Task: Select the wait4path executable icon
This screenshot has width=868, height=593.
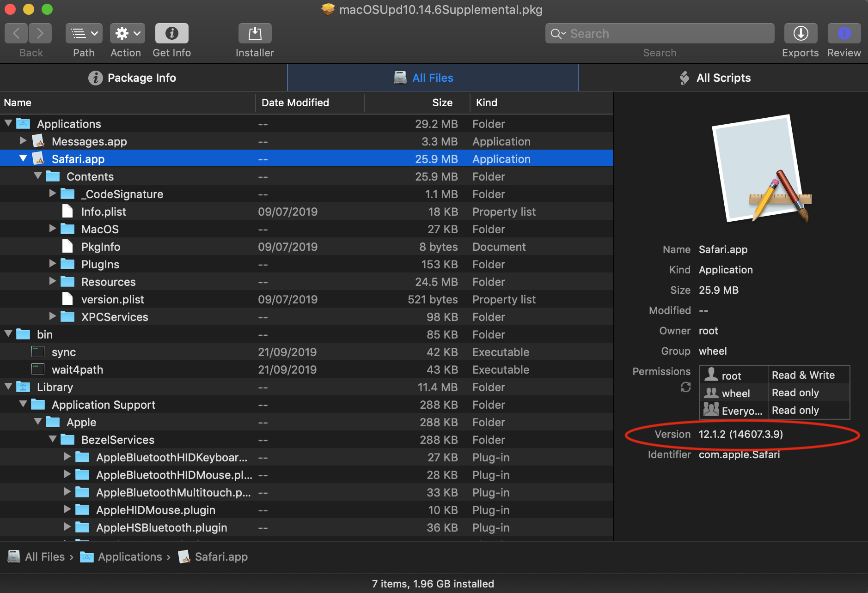Action: (x=38, y=369)
